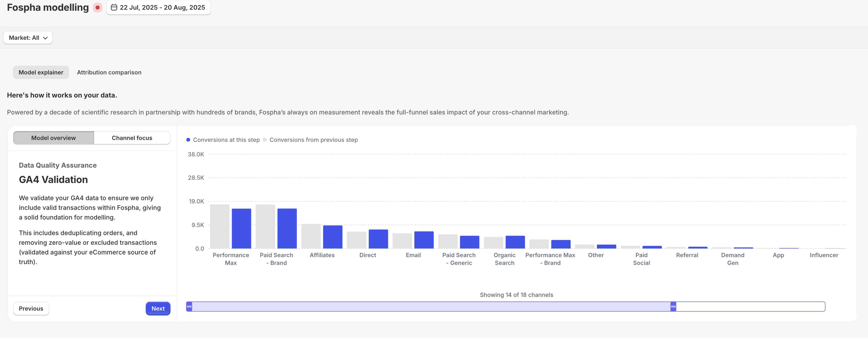Viewport: 868px width, 338px height.
Task: Click the Previous button
Action: tap(31, 308)
